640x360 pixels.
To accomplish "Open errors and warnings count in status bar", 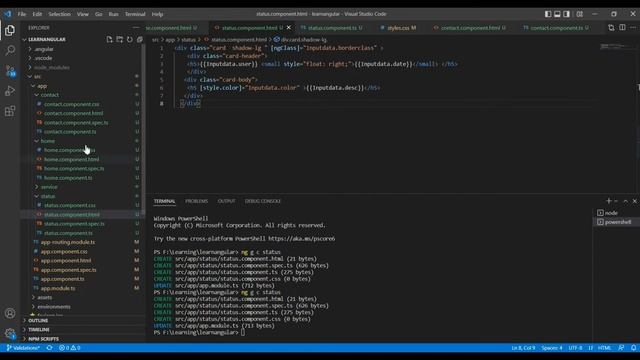I will pyautogui.click(x=69, y=348).
